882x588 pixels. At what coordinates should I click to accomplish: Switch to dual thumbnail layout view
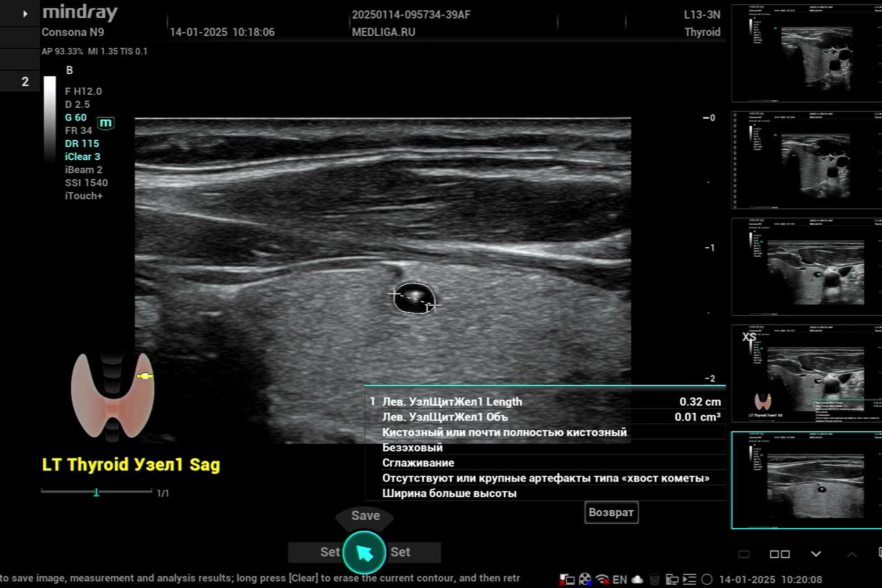(779, 554)
